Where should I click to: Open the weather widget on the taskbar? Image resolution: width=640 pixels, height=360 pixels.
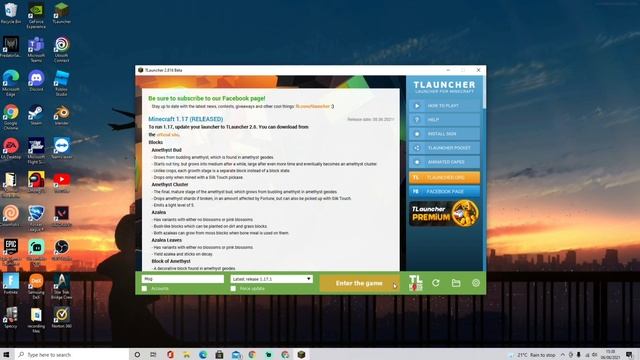pyautogui.click(x=531, y=355)
